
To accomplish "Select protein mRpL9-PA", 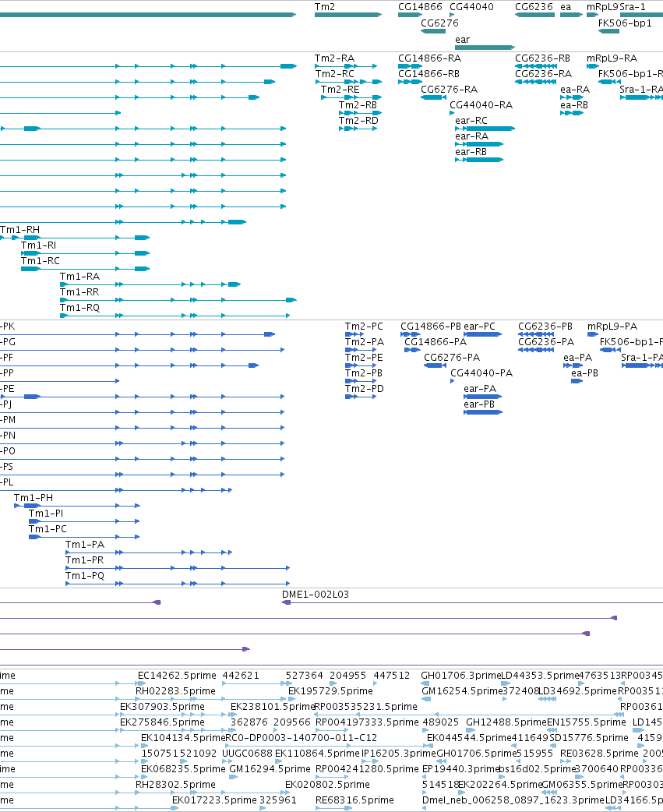I will [612, 327].
